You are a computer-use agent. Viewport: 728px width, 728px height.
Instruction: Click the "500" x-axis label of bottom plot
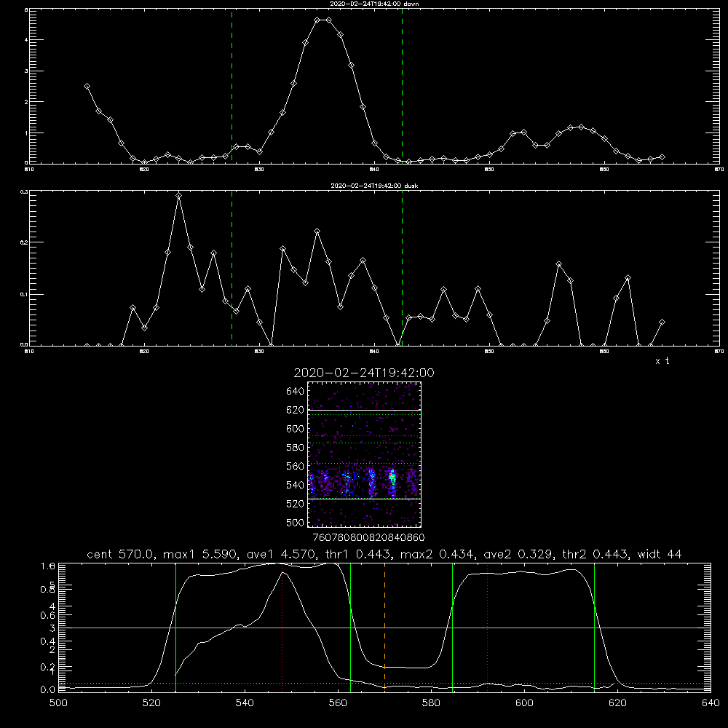click(x=58, y=703)
